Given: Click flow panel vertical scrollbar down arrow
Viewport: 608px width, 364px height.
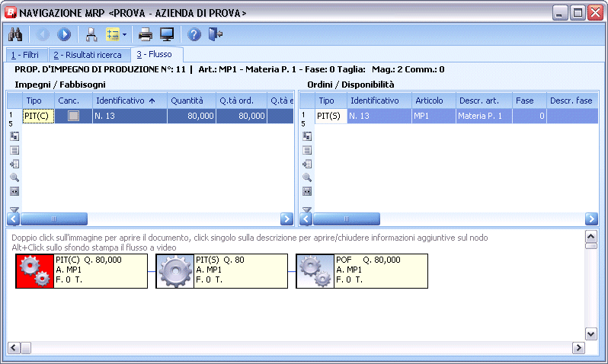Looking at the screenshot, I should pos(591,334).
